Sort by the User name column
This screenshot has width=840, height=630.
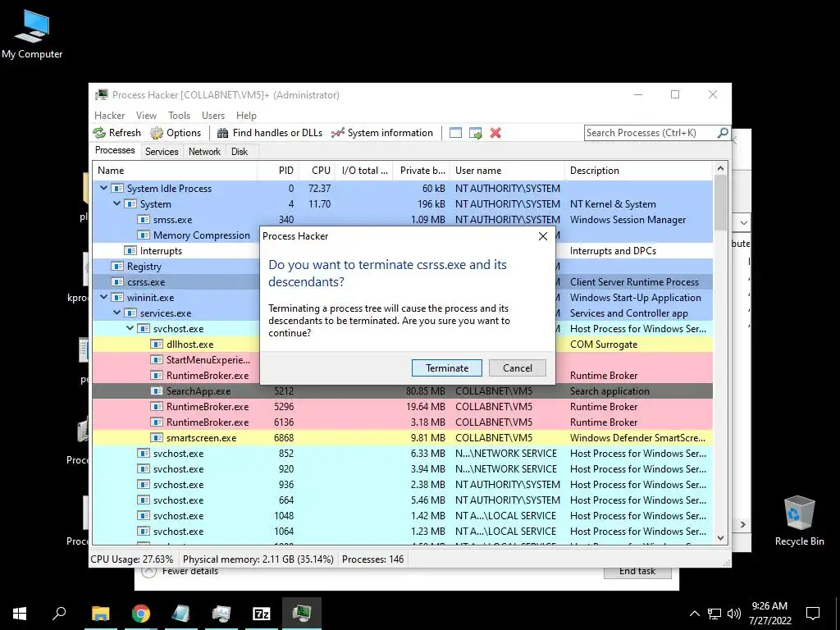[x=507, y=171]
